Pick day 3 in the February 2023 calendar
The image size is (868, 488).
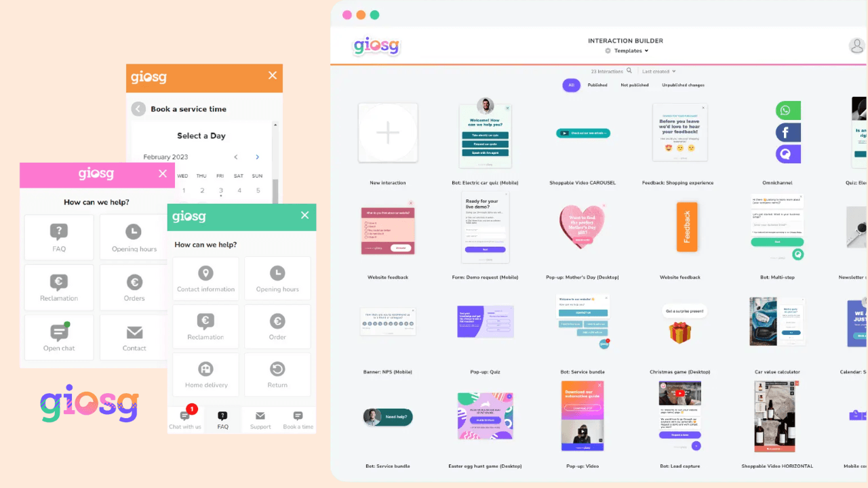[x=220, y=191]
